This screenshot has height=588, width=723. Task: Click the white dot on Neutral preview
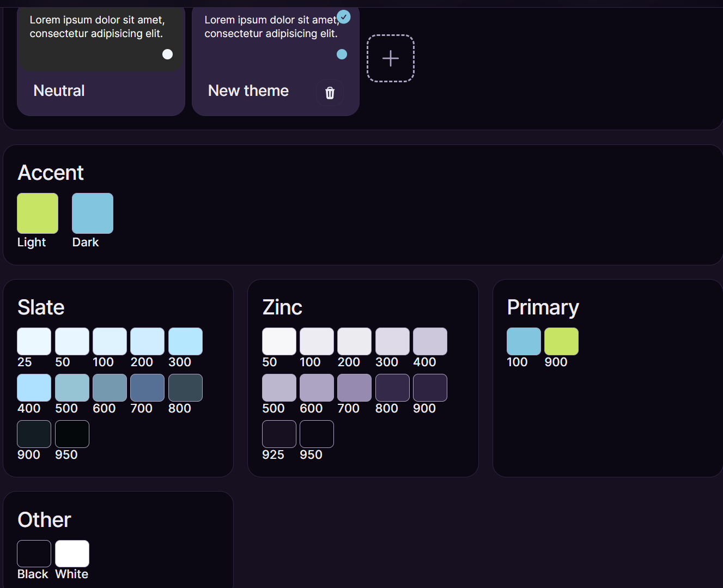pyautogui.click(x=167, y=54)
